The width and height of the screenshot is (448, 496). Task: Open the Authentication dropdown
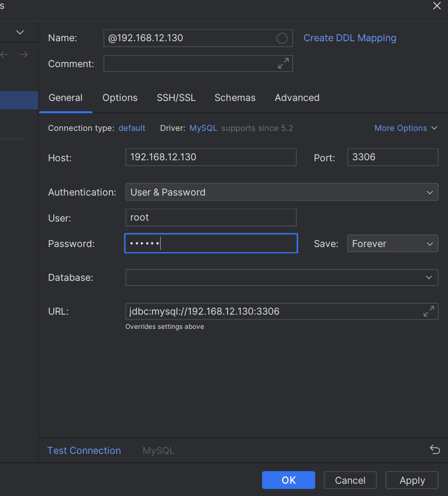pyautogui.click(x=282, y=192)
